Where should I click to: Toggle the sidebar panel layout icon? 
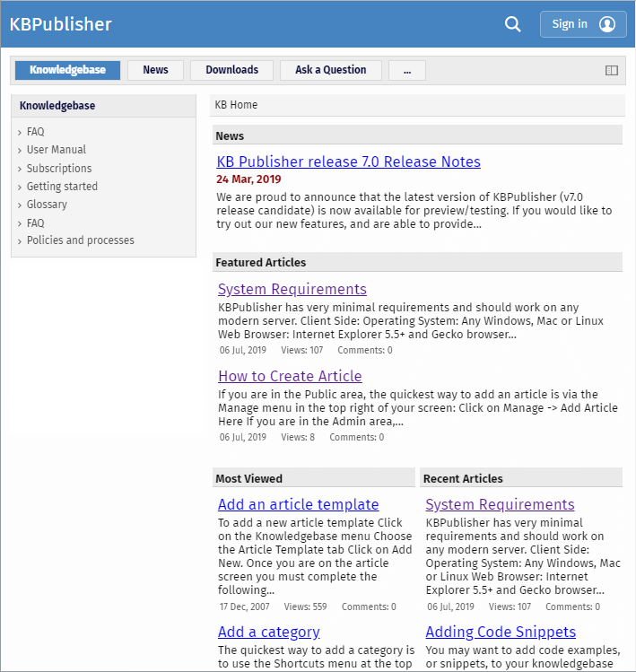pyautogui.click(x=611, y=70)
